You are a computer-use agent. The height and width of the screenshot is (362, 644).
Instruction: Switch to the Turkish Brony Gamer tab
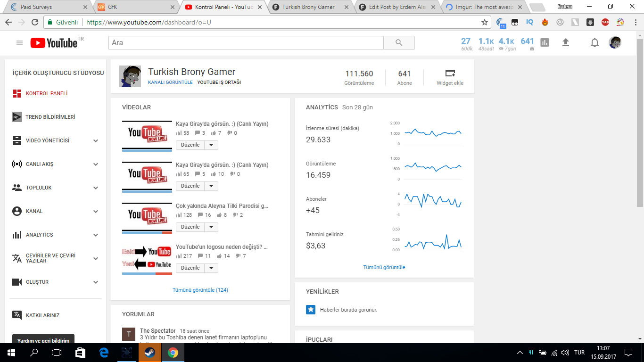308,7
